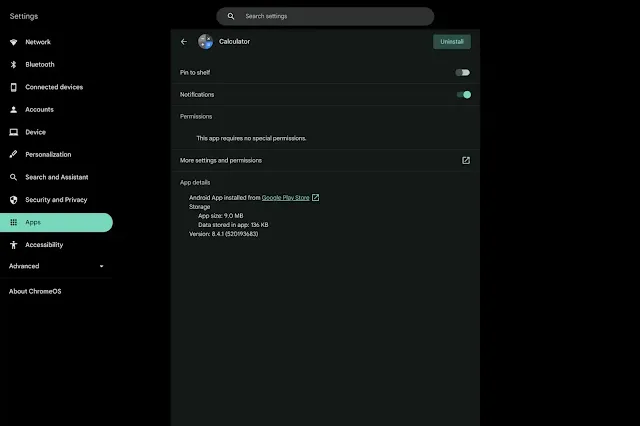This screenshot has height=426, width=640.
Task: Click the Uninstall button
Action: click(x=452, y=42)
